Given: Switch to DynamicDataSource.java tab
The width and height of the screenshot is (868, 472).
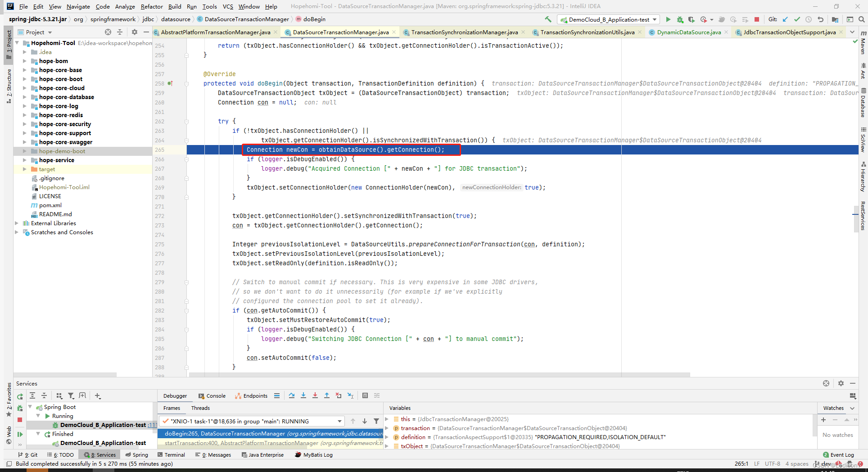Looking at the screenshot, I should [689, 32].
